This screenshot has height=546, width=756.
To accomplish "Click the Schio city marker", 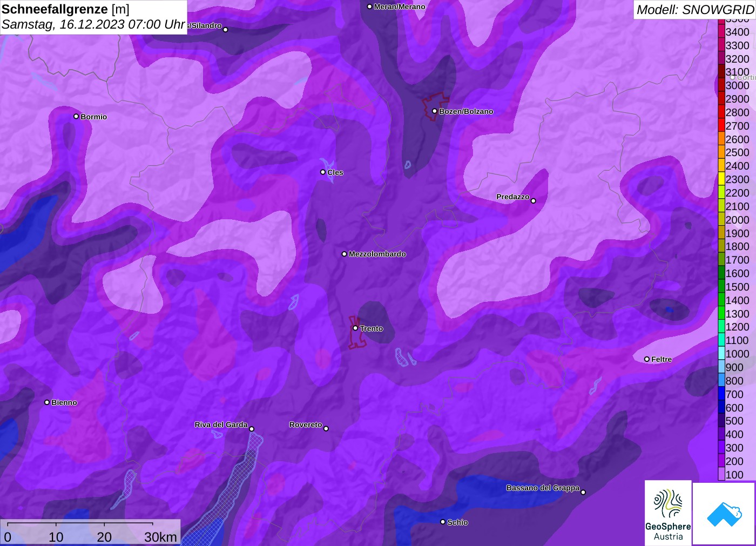I will coord(443,522).
